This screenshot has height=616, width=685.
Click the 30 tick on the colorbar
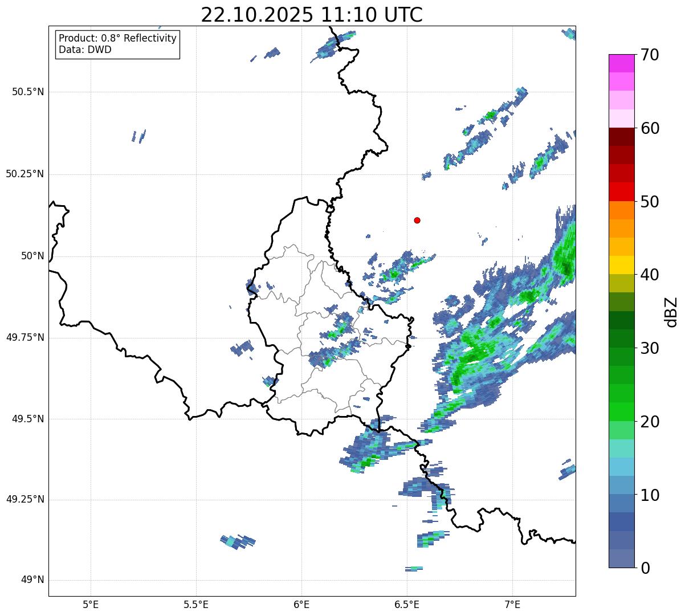[x=650, y=348]
